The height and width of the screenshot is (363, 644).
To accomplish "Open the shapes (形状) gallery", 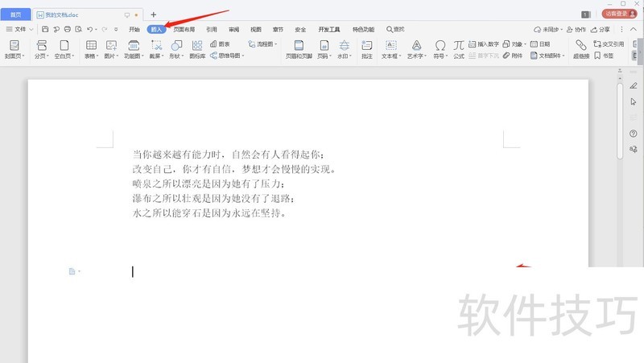I will pos(176,49).
